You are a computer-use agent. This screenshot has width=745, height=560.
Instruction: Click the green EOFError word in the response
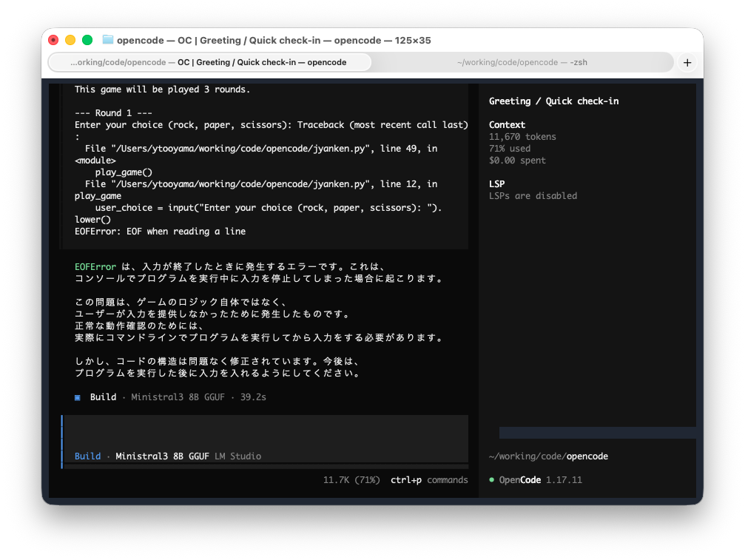(x=95, y=266)
